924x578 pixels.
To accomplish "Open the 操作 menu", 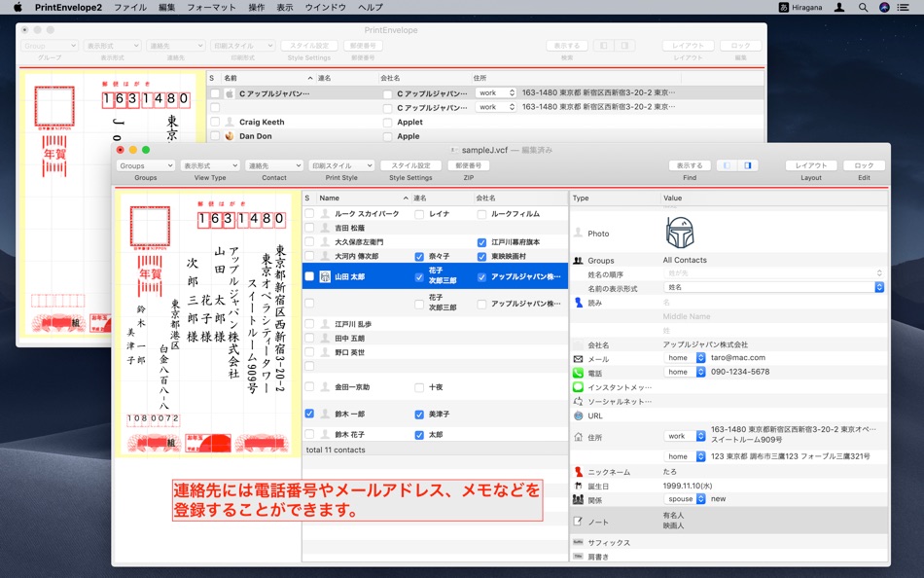I will tap(257, 7).
